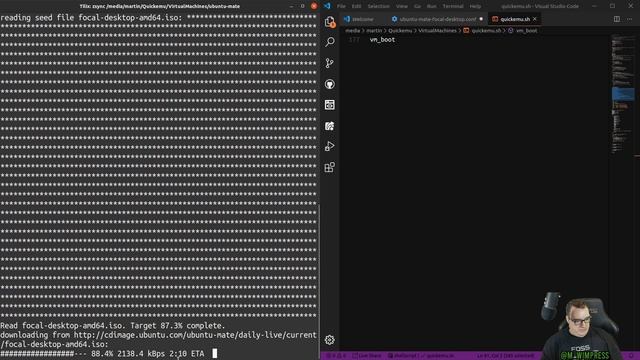
Task: Open the Help menu in VS Code
Action: click(475, 6)
